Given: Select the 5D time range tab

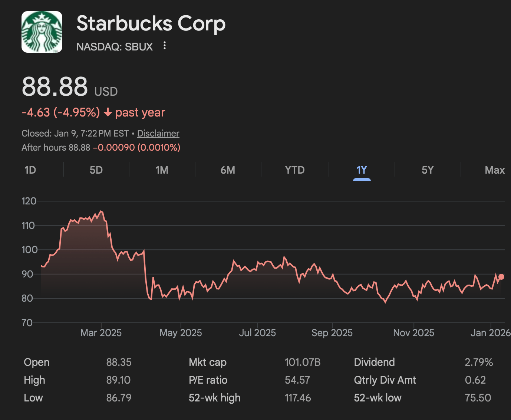Looking at the screenshot, I should (x=96, y=170).
